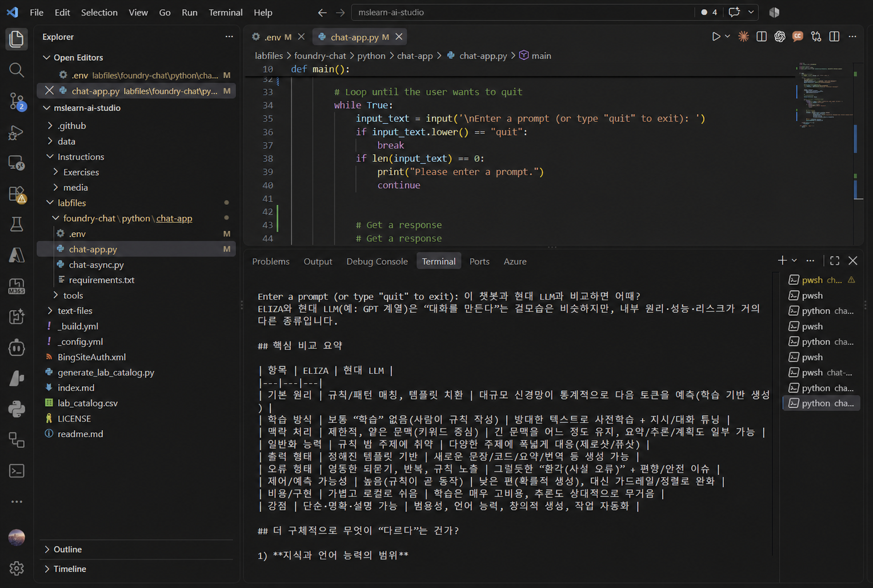Screen dimensions: 873x588
Task: Open Explorer views and more actions ellipsis
Action: pyautogui.click(x=229, y=37)
